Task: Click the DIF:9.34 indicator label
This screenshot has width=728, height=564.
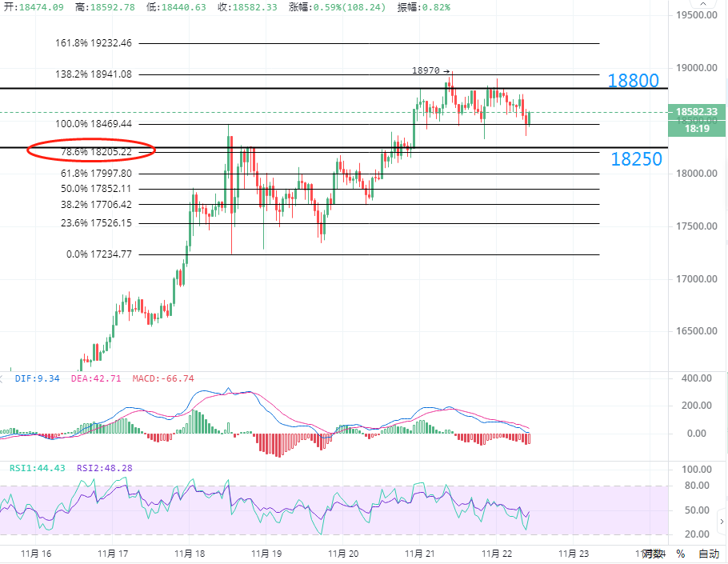Action: coord(37,378)
